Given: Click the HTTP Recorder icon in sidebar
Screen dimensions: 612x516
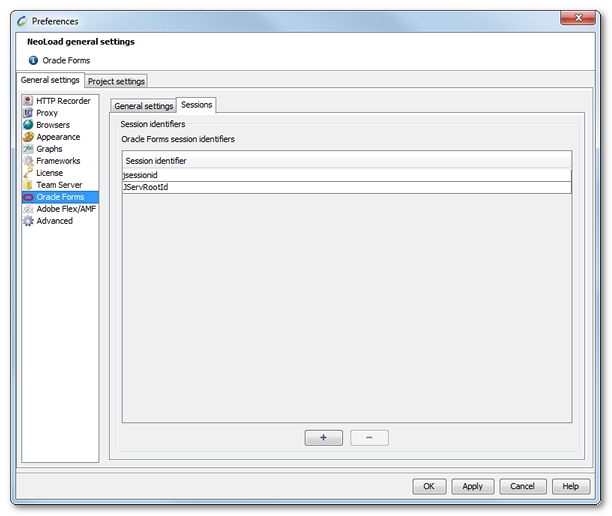Looking at the screenshot, I should [28, 101].
